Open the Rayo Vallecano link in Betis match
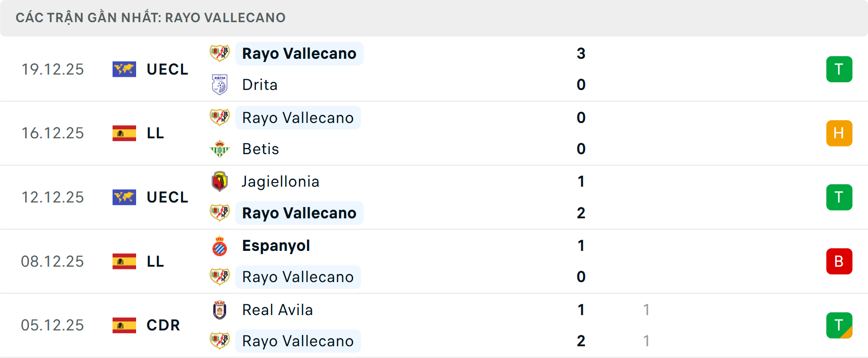 coord(298,118)
